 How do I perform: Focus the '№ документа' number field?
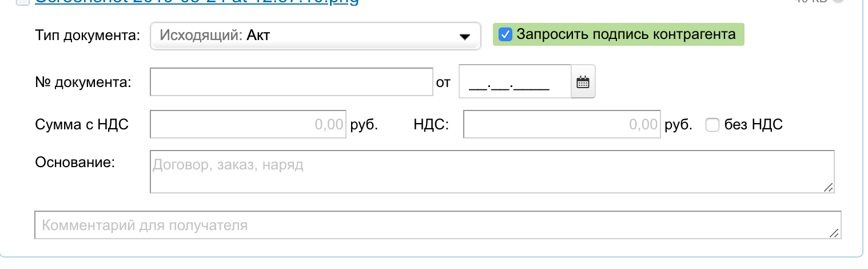click(292, 82)
